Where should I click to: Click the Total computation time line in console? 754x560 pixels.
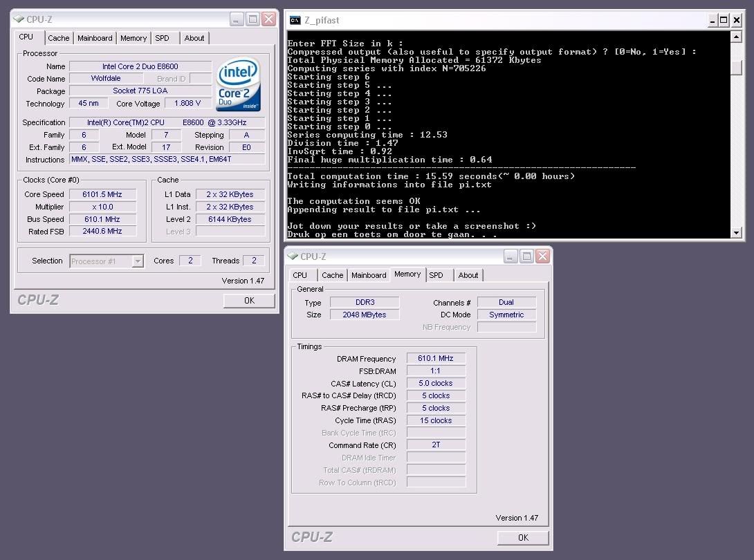[431, 176]
